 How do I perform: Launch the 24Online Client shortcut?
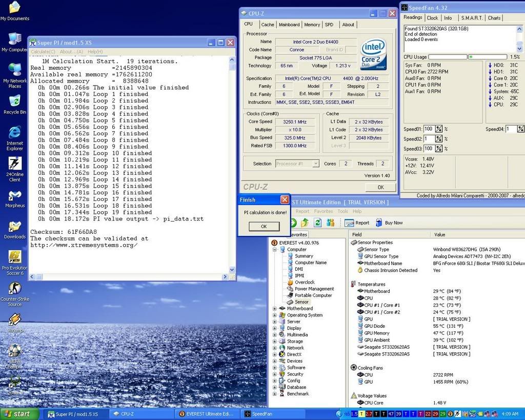[x=15, y=169]
